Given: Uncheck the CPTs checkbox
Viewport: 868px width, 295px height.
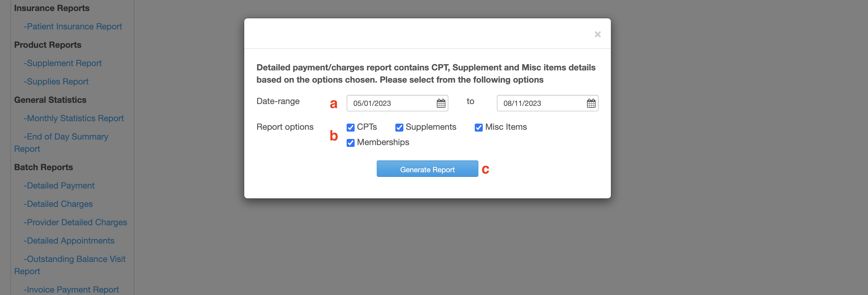Looking at the screenshot, I should pos(350,128).
